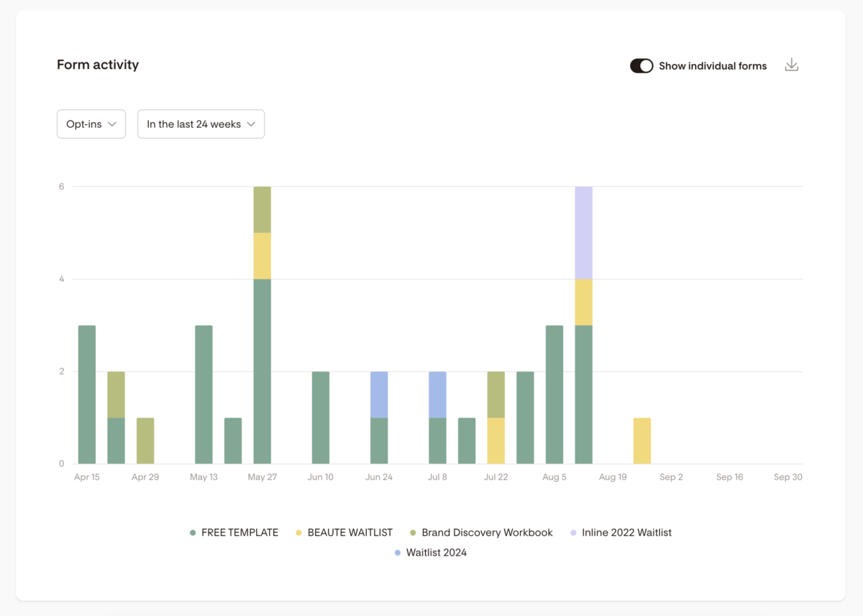Expand the In the last 24 weeks dropdown
Viewport: 863px width, 616px height.
(x=201, y=124)
